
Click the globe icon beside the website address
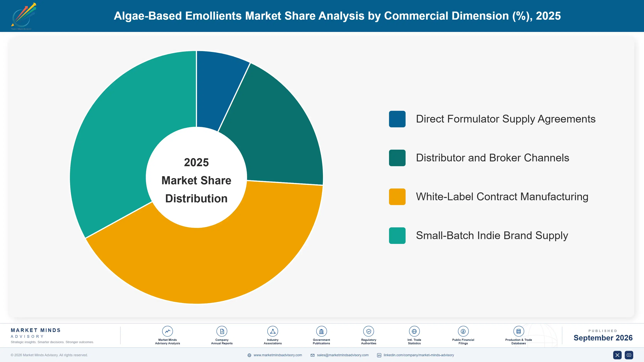249,355
